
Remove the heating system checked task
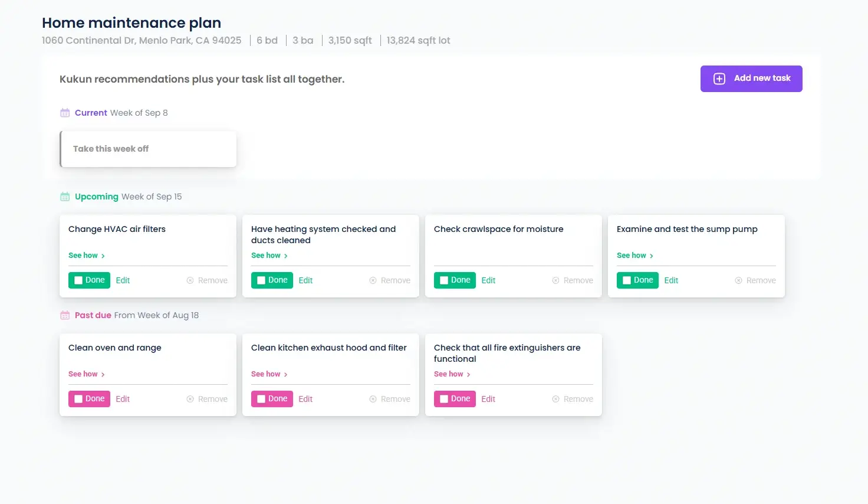tap(390, 280)
